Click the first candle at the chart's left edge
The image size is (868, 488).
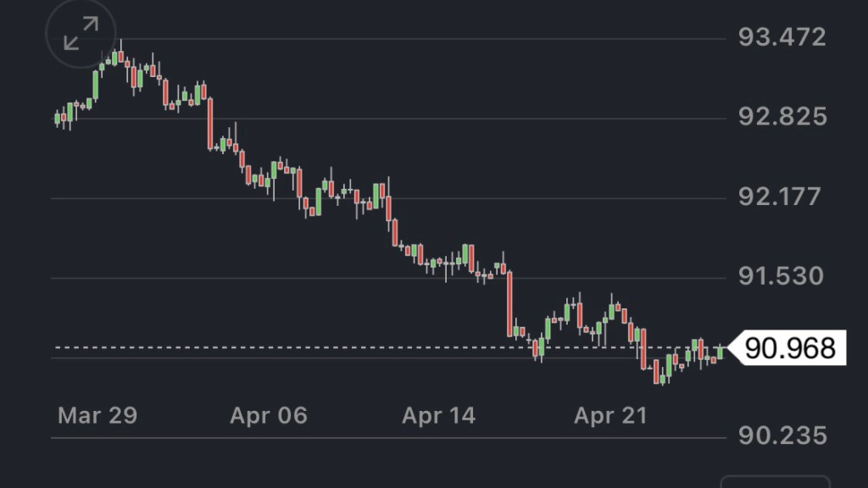coord(58,119)
